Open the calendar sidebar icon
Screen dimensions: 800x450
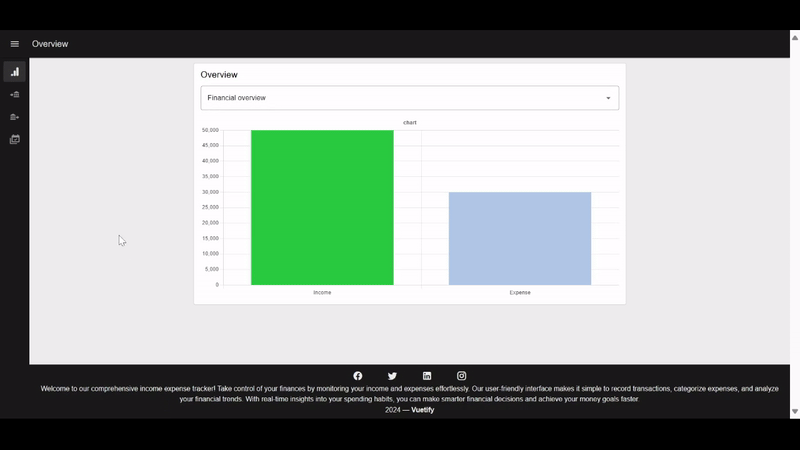point(15,140)
